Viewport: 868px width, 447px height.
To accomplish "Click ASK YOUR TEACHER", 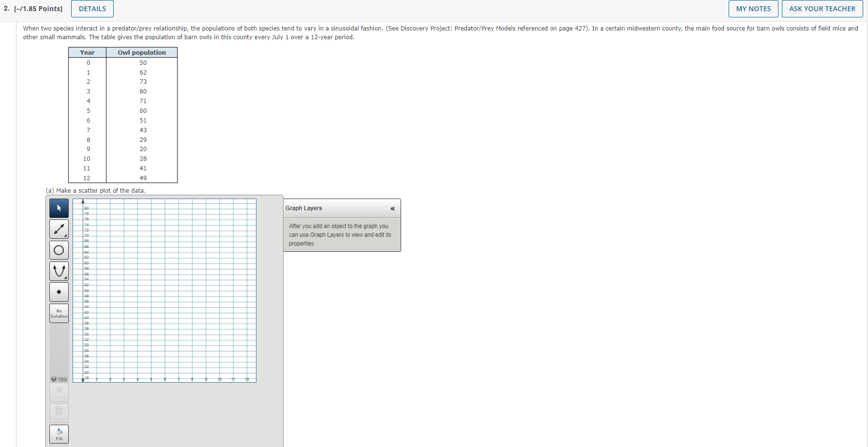I will 822,8.
